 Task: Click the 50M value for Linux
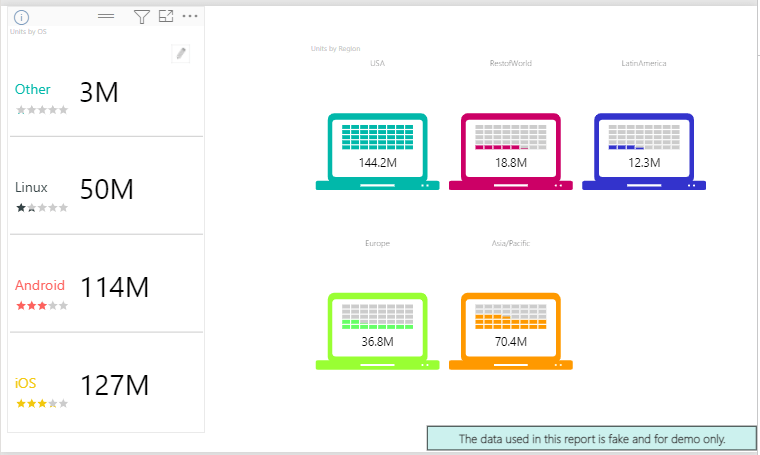(107, 189)
